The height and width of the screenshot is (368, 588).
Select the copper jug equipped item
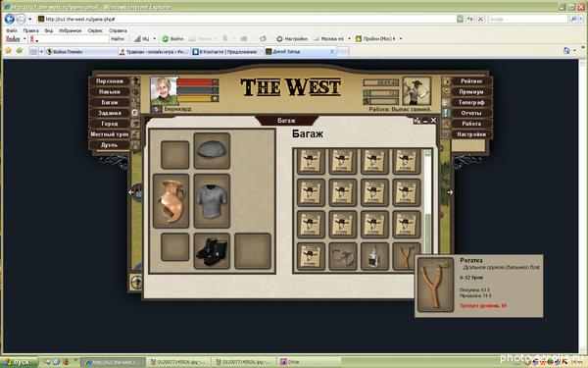[x=171, y=201]
